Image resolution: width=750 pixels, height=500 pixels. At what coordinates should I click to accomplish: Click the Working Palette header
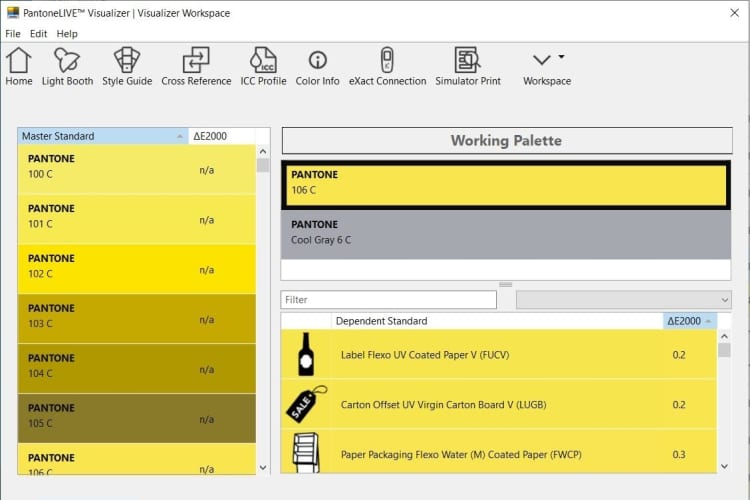(507, 140)
